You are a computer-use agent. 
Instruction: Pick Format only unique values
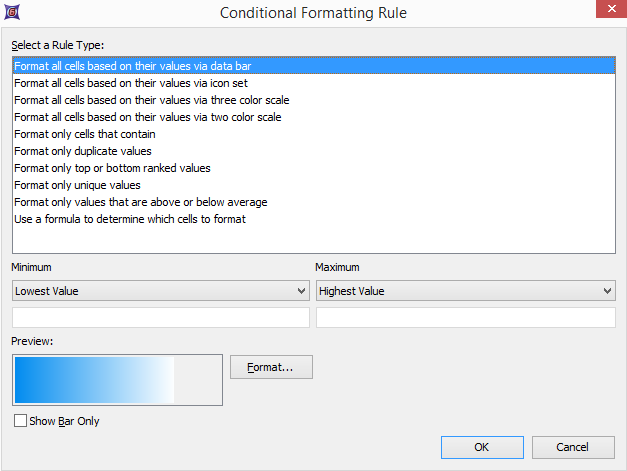pyautogui.click(x=76, y=185)
